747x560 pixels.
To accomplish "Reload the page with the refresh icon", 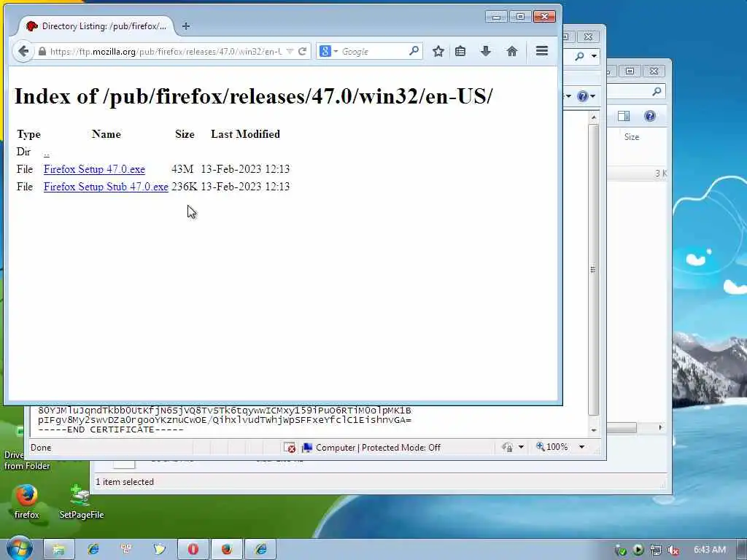I will pos(302,52).
